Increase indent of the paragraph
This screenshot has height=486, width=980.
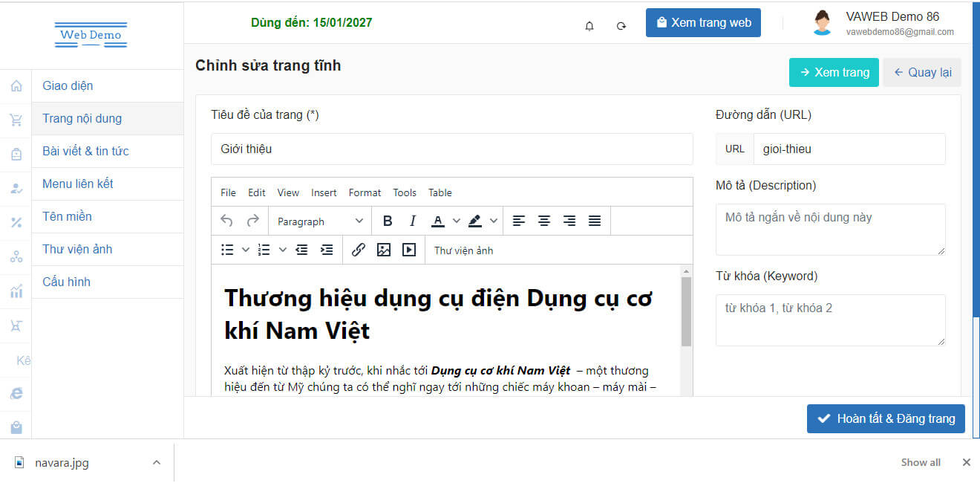327,250
